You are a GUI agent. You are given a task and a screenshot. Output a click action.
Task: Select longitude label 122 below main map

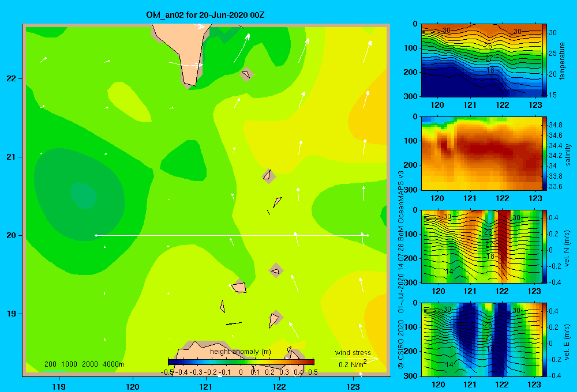(279, 386)
